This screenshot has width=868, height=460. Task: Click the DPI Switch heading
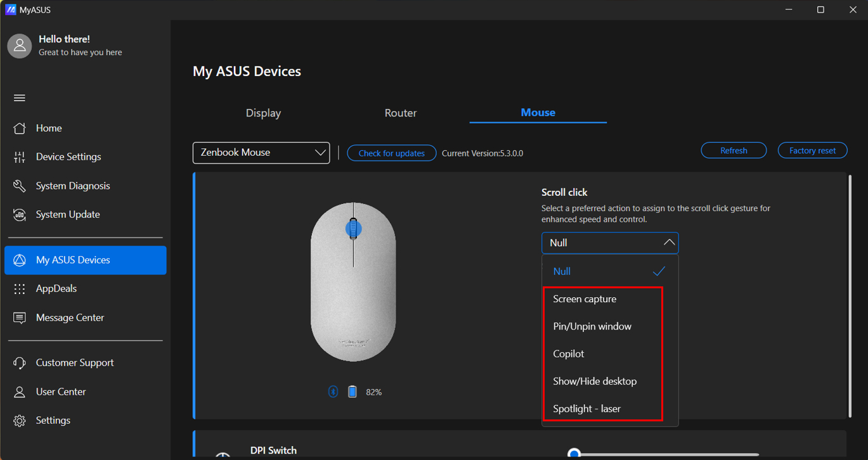273,450
